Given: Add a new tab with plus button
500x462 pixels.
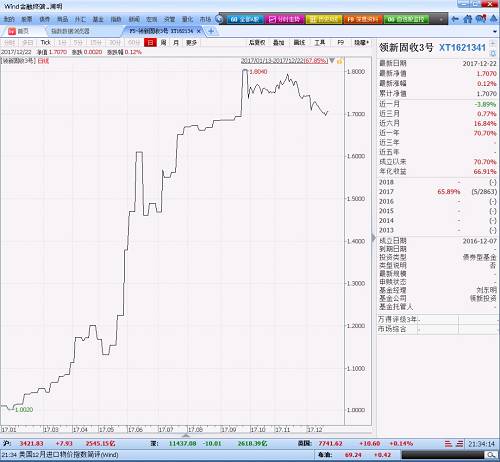Looking at the screenshot, I should (x=211, y=31).
